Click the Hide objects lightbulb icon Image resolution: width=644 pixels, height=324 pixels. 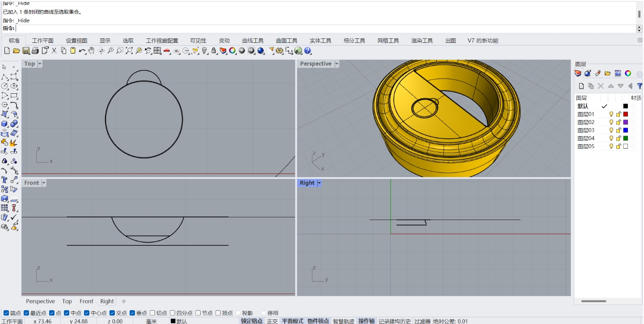(205, 51)
